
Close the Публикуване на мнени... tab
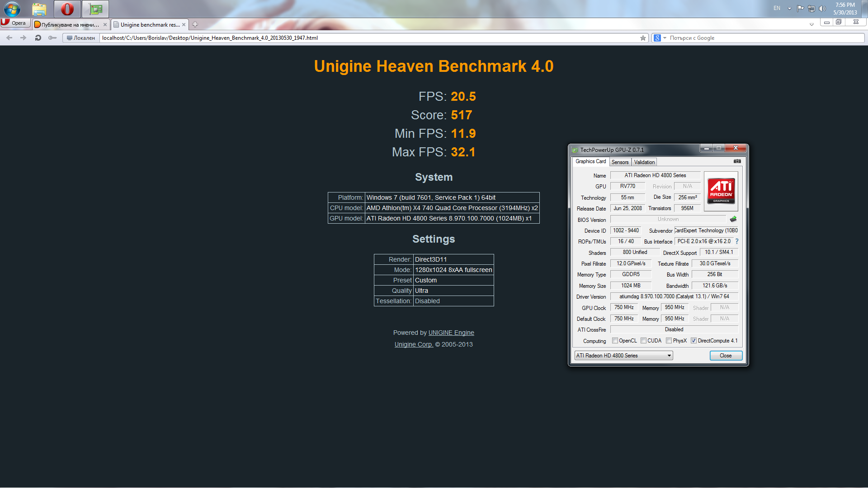tap(105, 25)
